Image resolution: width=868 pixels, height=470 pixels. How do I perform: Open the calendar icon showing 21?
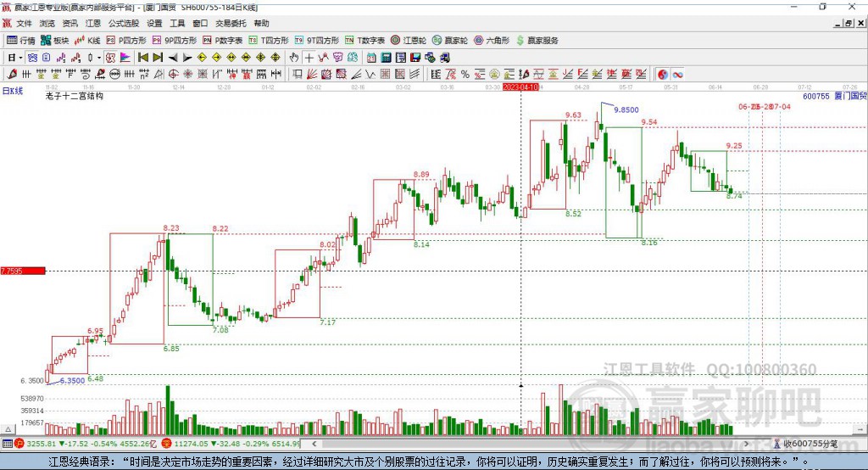coord(371,58)
